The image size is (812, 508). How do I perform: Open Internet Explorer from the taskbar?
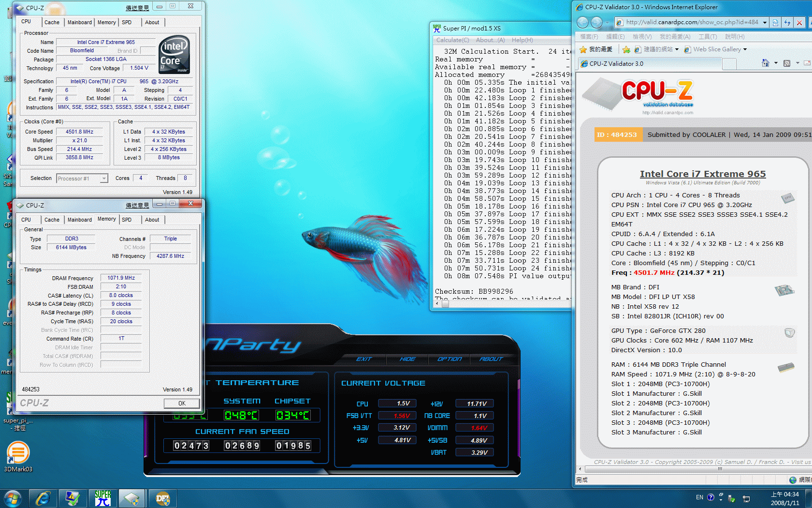(43, 498)
